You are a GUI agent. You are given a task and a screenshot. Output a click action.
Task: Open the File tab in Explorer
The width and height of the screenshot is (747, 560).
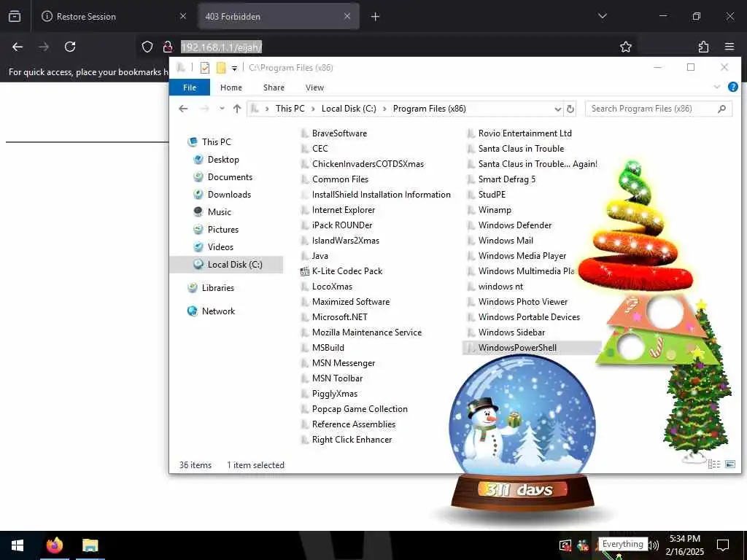190,87
